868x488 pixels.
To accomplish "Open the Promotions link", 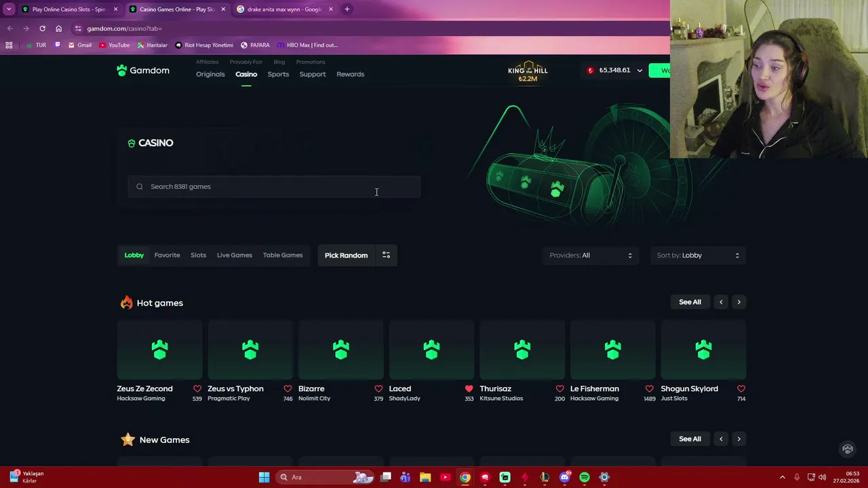I will 311,62.
